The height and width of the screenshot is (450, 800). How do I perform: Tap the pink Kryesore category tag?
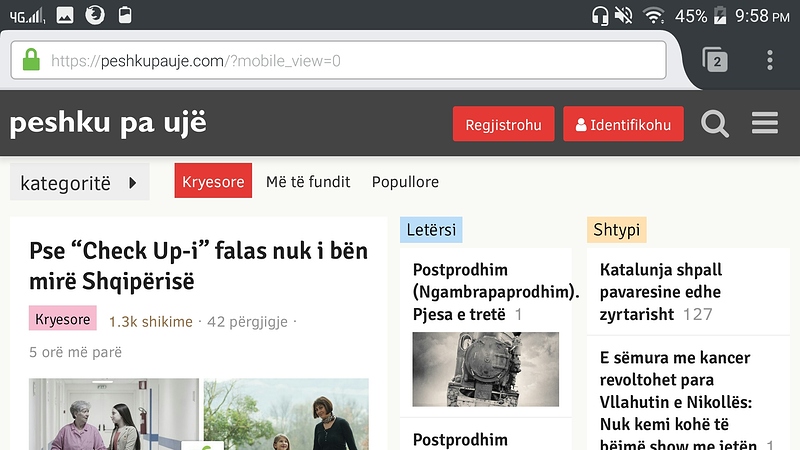click(x=63, y=320)
